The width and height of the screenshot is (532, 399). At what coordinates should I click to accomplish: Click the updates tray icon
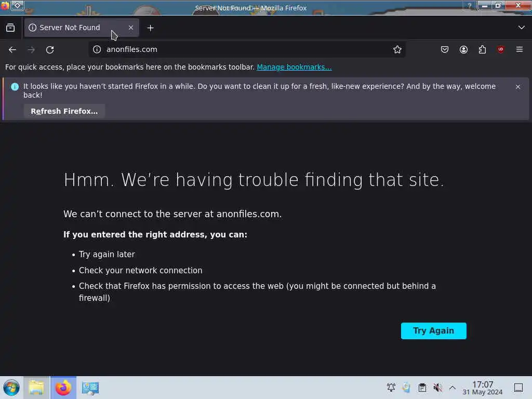[x=406, y=388]
